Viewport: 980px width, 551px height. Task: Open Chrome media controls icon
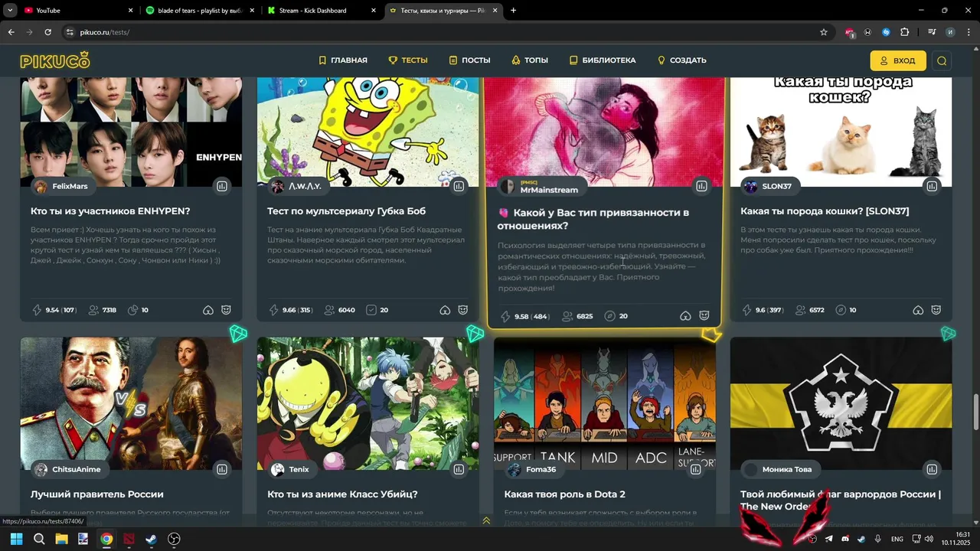(x=932, y=32)
